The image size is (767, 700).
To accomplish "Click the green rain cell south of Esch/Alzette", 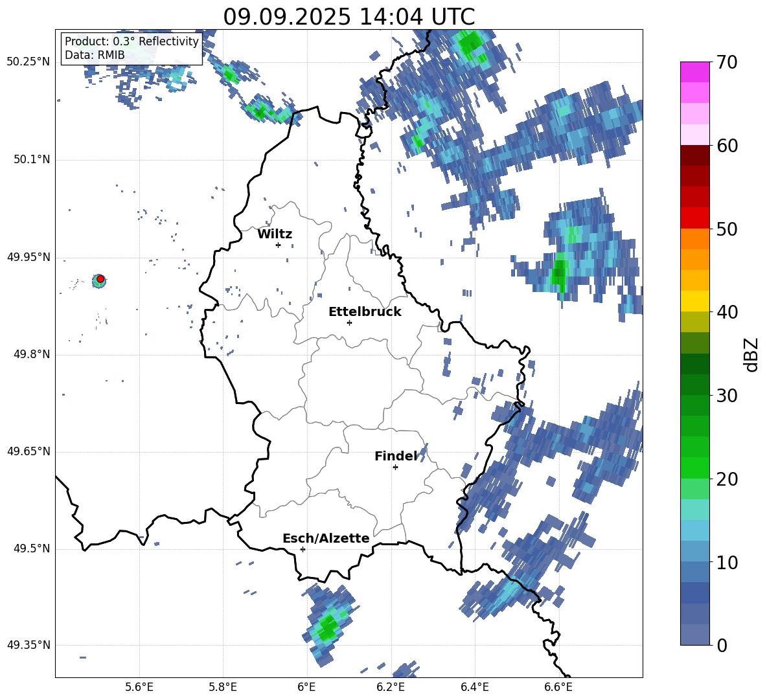I will (327, 627).
